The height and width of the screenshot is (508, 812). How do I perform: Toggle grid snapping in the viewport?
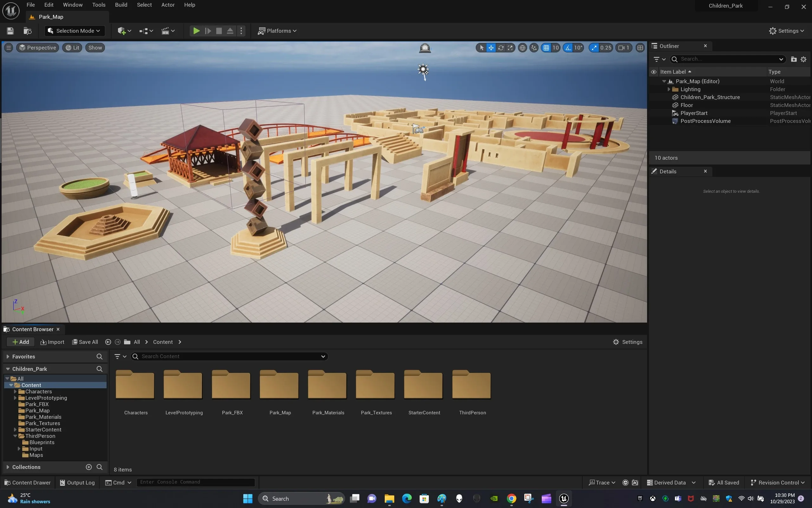coord(546,48)
